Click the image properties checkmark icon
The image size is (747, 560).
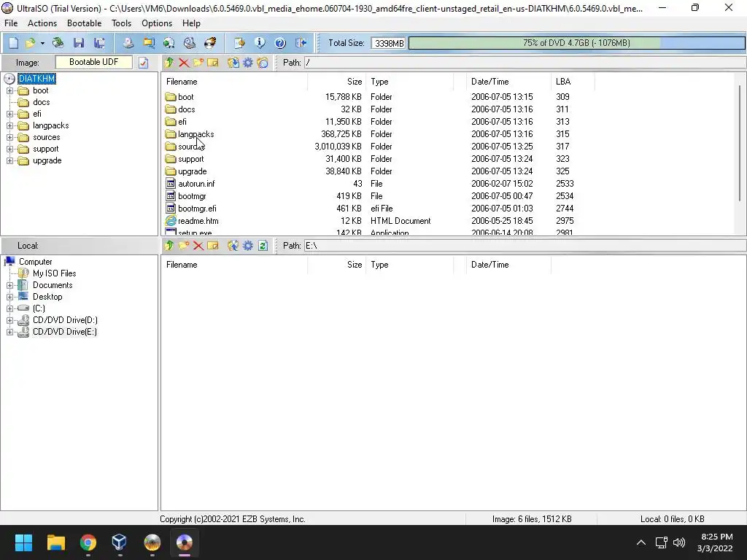pyautogui.click(x=144, y=63)
